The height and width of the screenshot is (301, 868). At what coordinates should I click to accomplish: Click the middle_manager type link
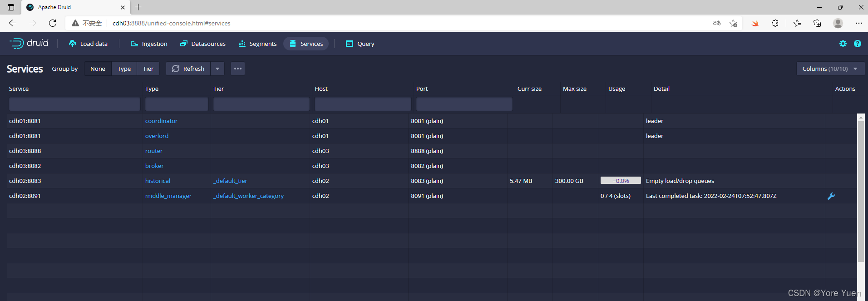(x=168, y=196)
